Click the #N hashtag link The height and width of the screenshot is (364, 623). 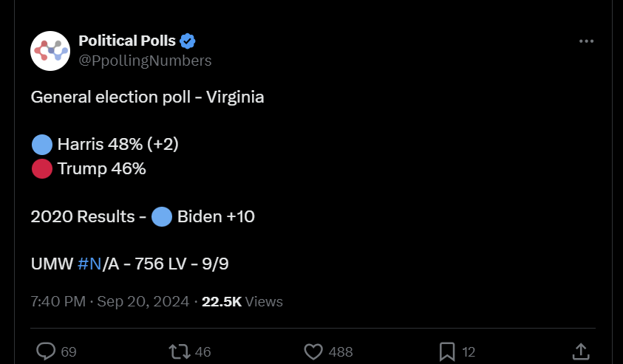tap(89, 262)
